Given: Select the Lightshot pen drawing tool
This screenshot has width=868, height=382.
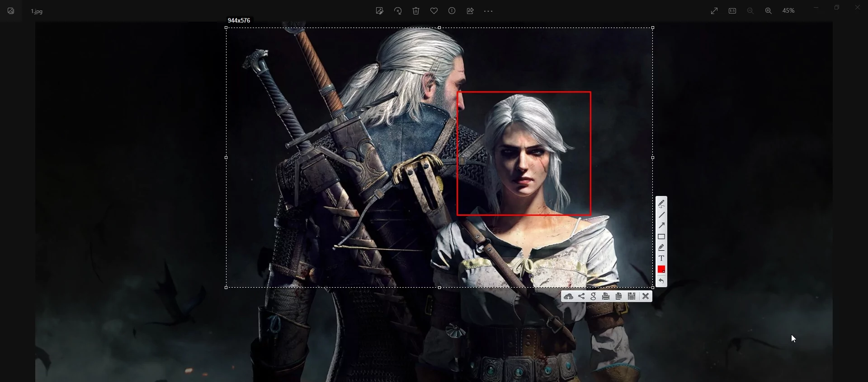Looking at the screenshot, I should pyautogui.click(x=661, y=203).
